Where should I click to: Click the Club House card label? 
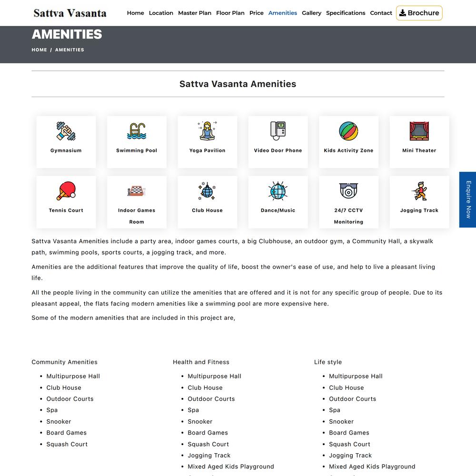tap(208, 210)
